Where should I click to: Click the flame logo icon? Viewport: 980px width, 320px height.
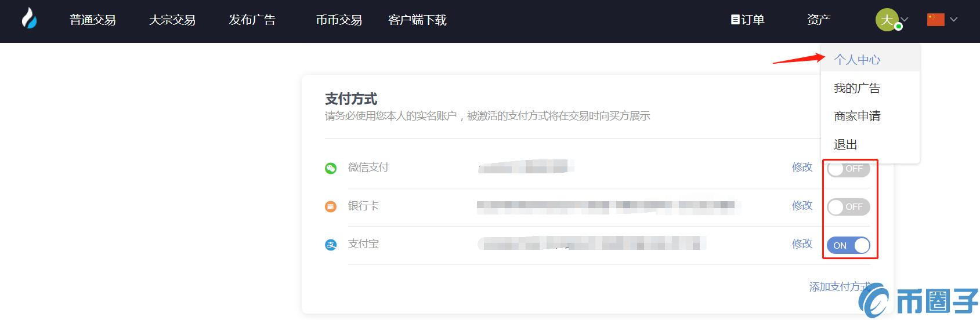(x=29, y=19)
